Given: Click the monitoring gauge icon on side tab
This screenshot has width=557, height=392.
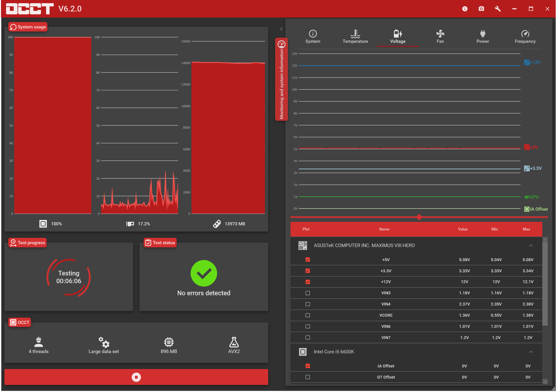Looking at the screenshot, I should pyautogui.click(x=281, y=44).
